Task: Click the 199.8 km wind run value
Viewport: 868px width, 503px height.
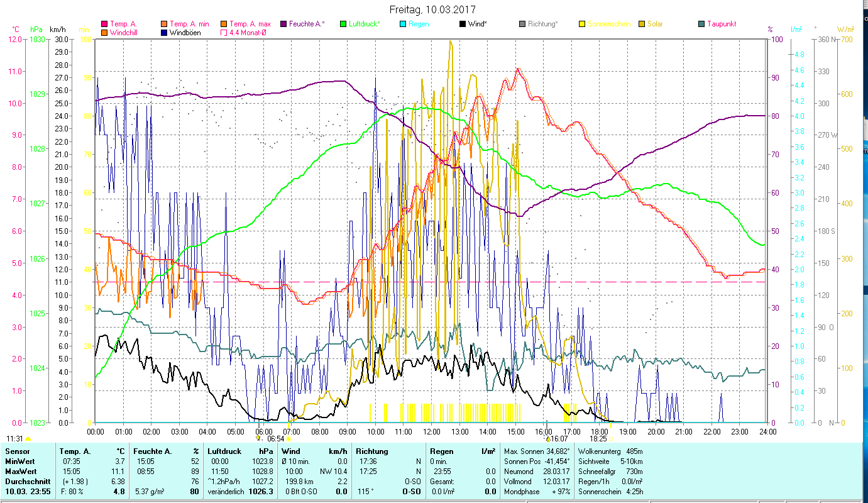Action: [x=298, y=482]
